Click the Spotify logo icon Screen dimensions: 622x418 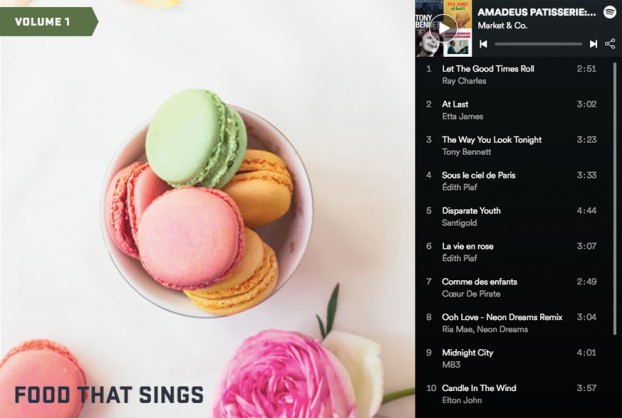point(610,12)
